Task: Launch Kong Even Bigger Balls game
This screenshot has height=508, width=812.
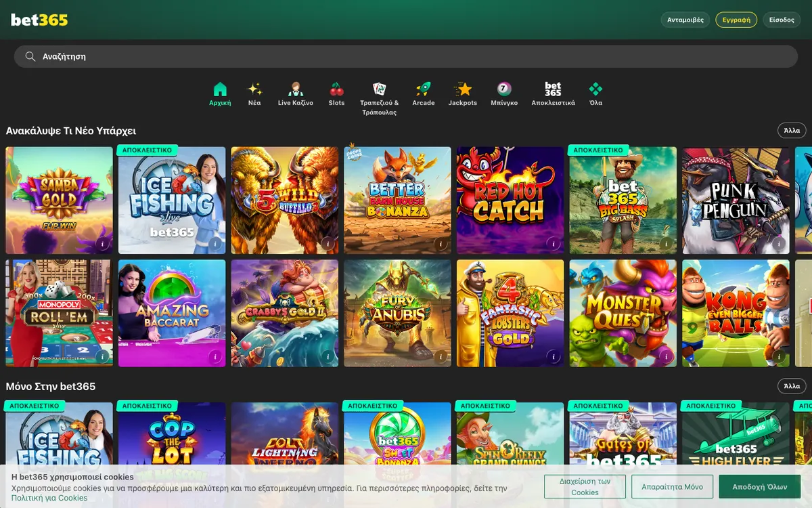Action: [x=736, y=314]
